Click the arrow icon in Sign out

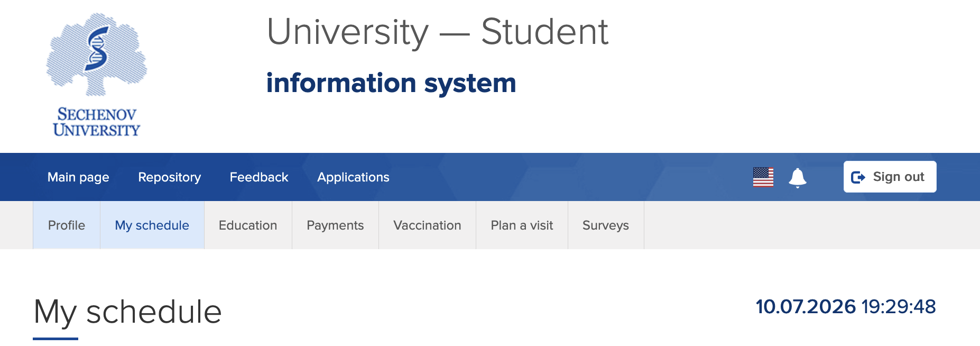858,177
